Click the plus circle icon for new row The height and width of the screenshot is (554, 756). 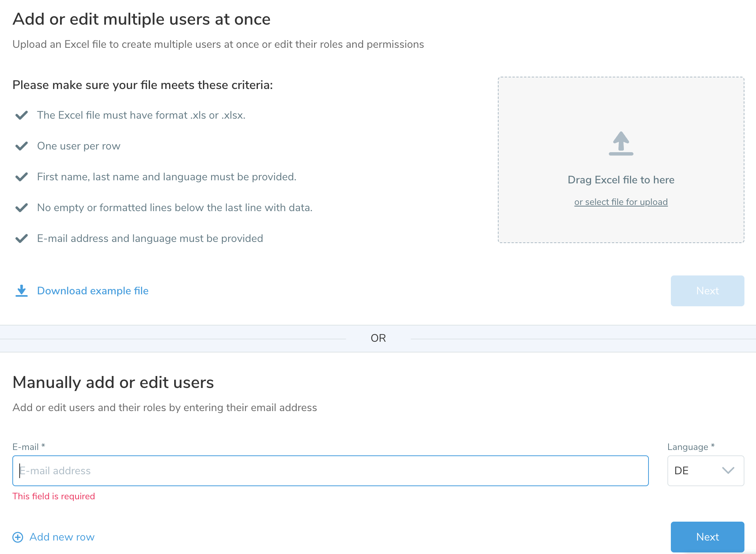pyautogui.click(x=18, y=537)
